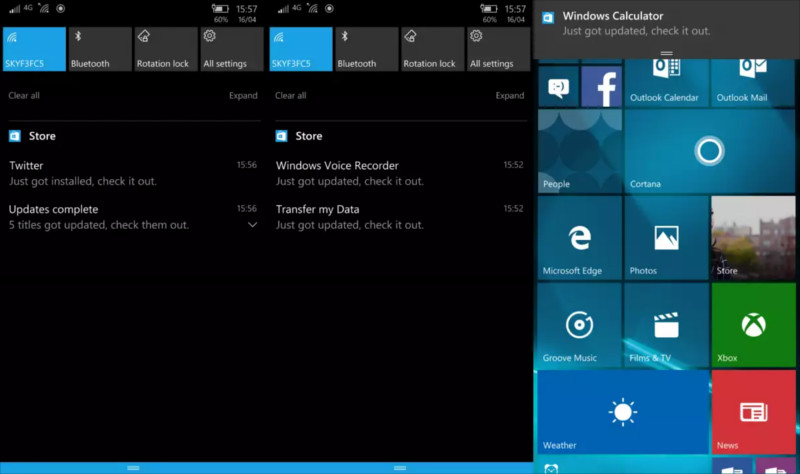Tap the 15:56 timestamp on the Twitter notification
Image resolution: width=800 pixels, height=474 pixels.
click(x=246, y=165)
